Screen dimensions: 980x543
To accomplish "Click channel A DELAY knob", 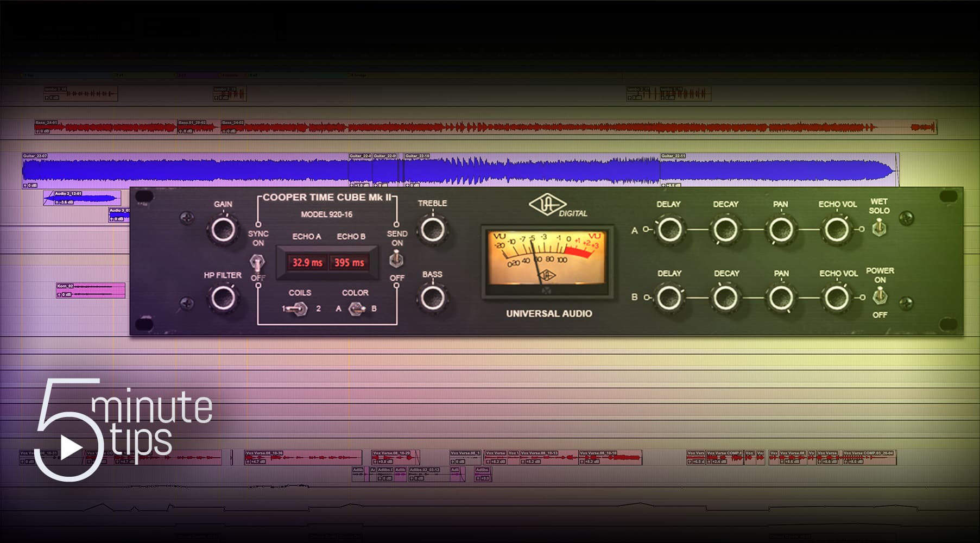I will coord(669,230).
